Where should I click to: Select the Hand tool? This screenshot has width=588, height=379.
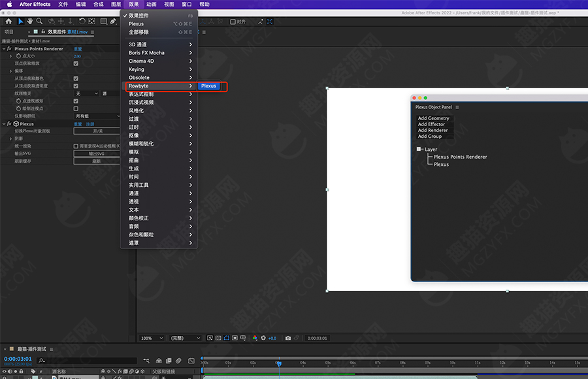tap(30, 22)
